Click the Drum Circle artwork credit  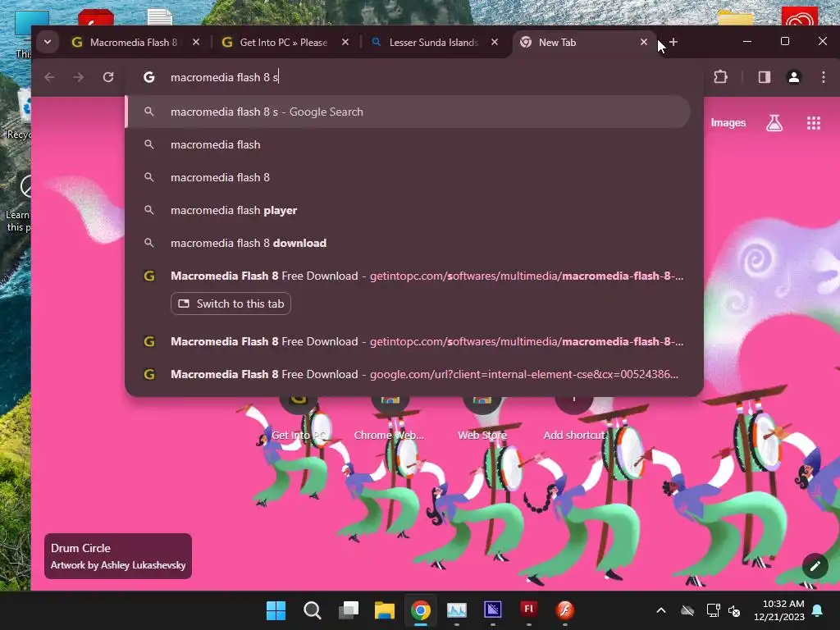[118, 556]
